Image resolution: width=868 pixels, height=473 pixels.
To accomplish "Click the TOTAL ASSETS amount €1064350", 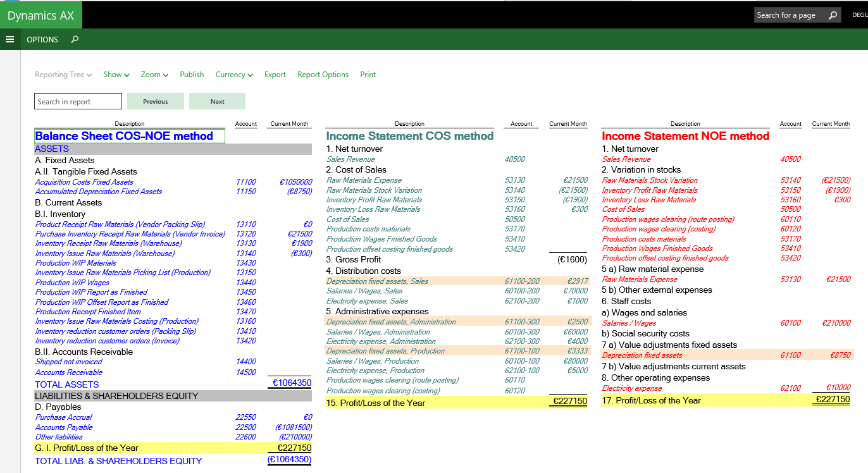I will click(291, 383).
